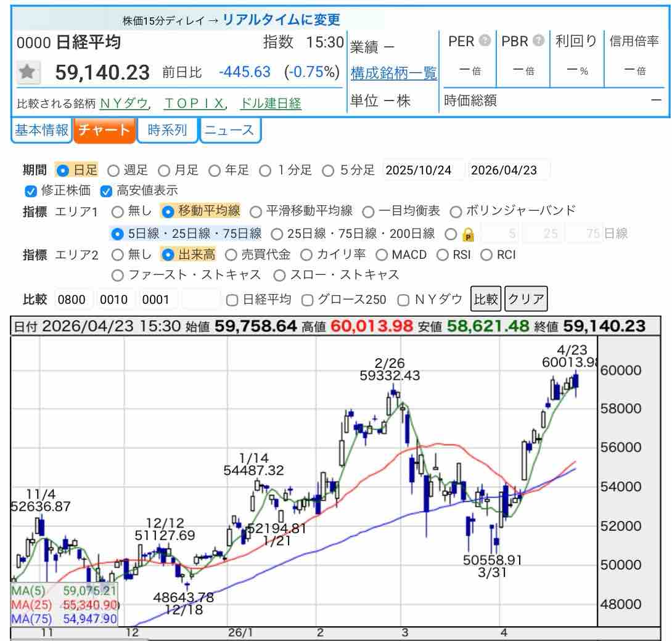The width and height of the screenshot is (672, 641).
Task: Uncheck the 修正株価 checkbox
Action: (30, 191)
